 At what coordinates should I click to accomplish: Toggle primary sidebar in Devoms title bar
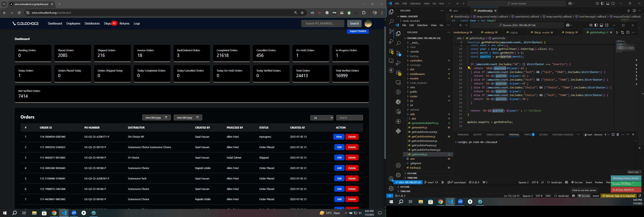pos(596,25)
